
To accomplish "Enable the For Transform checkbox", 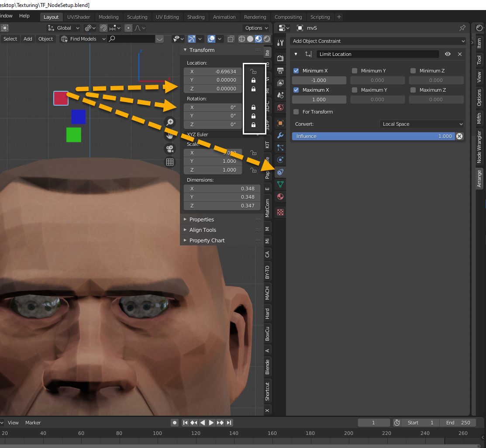I will tap(296, 112).
